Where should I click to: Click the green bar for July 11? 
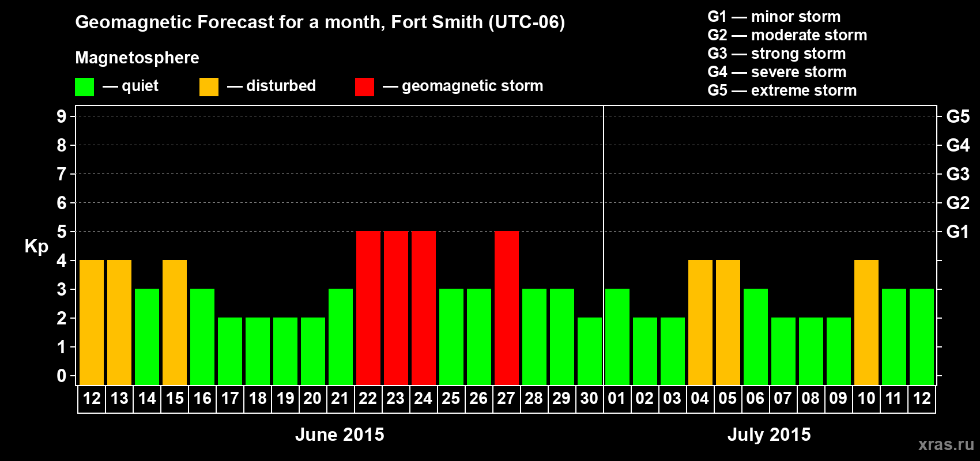click(x=894, y=337)
